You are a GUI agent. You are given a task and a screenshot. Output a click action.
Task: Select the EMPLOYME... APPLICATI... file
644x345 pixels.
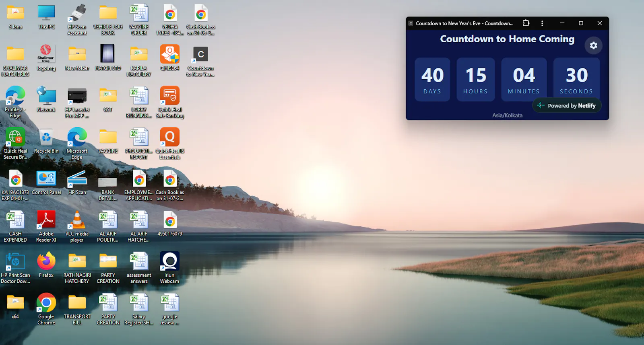click(139, 186)
